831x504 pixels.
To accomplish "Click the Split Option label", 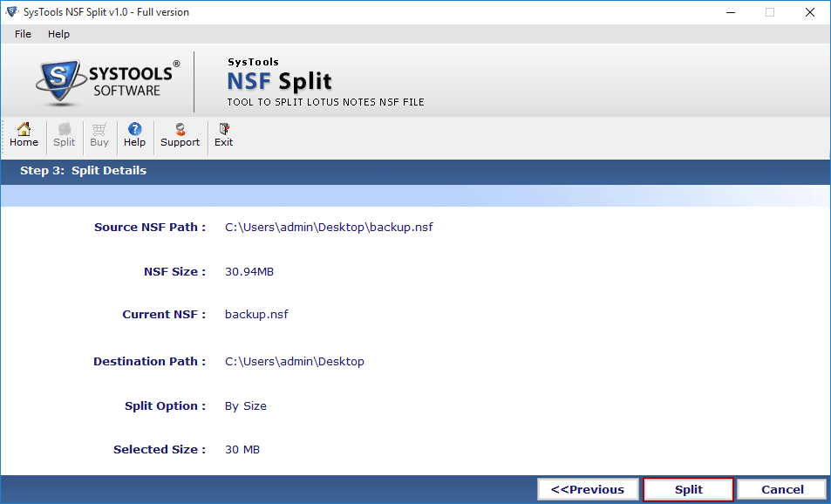I will coord(165,406).
